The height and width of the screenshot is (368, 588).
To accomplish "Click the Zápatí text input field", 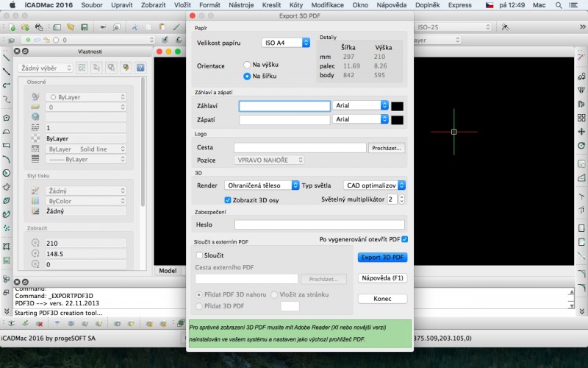I will [284, 120].
